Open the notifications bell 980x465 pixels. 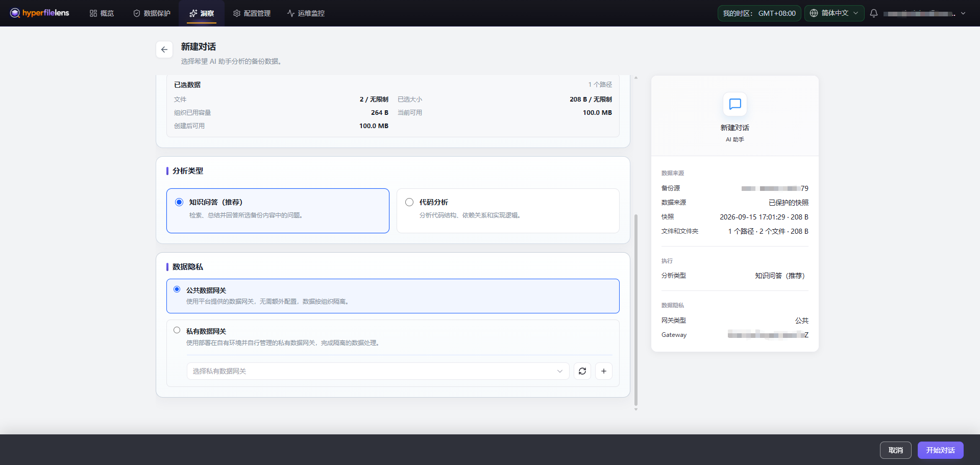point(874,13)
